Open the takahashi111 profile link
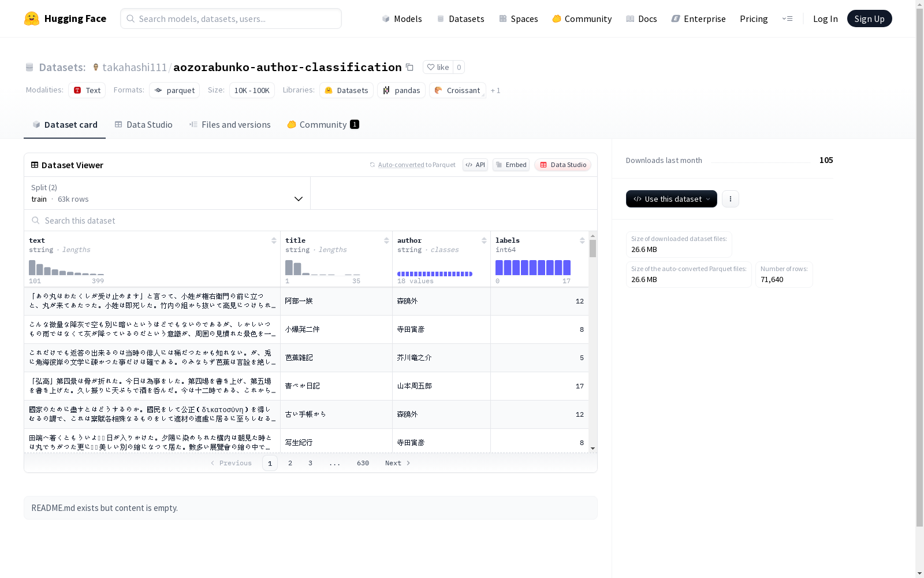The height and width of the screenshot is (578, 924). (135, 67)
